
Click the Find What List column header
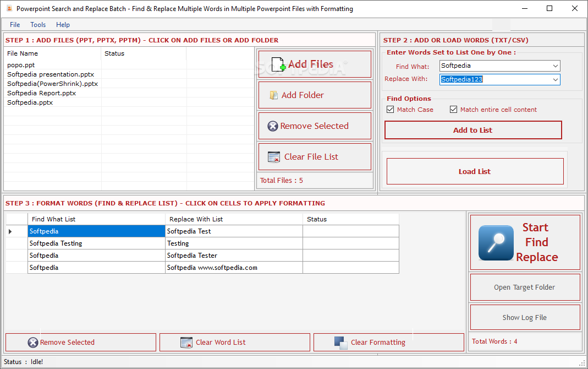pos(96,219)
